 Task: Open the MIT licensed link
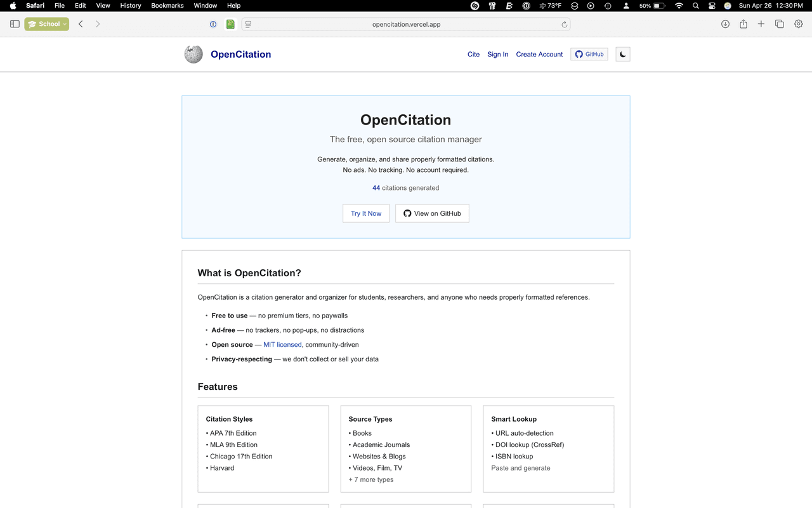coord(282,345)
